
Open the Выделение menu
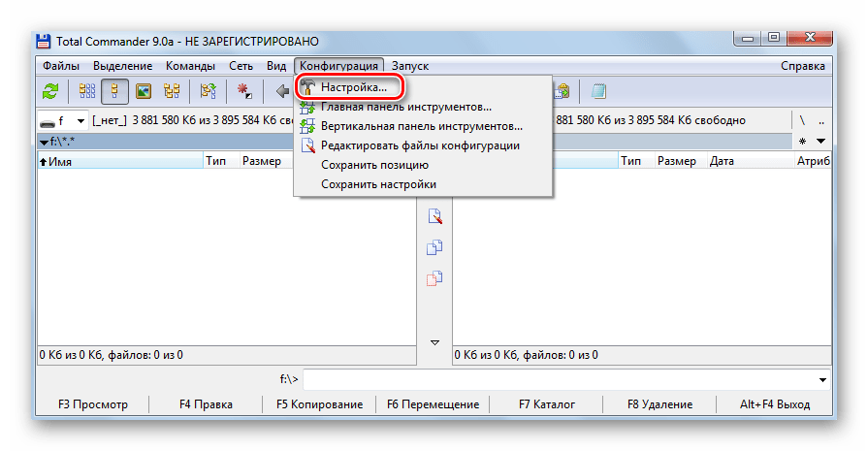click(x=122, y=66)
